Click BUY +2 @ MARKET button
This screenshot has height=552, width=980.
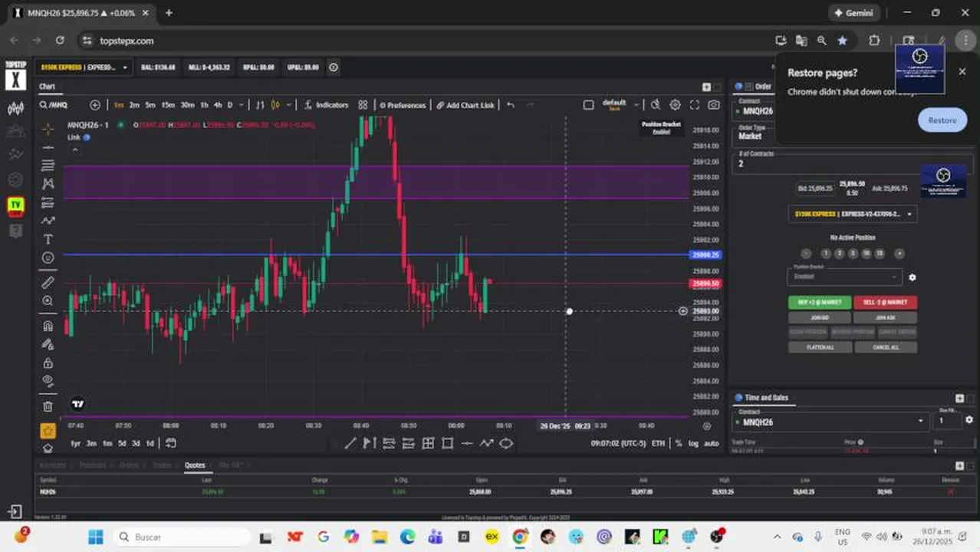pyautogui.click(x=820, y=302)
